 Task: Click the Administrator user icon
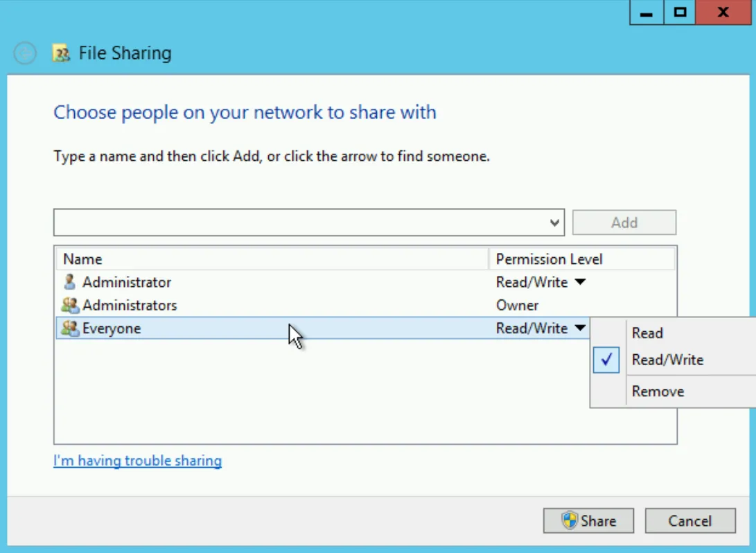(70, 282)
